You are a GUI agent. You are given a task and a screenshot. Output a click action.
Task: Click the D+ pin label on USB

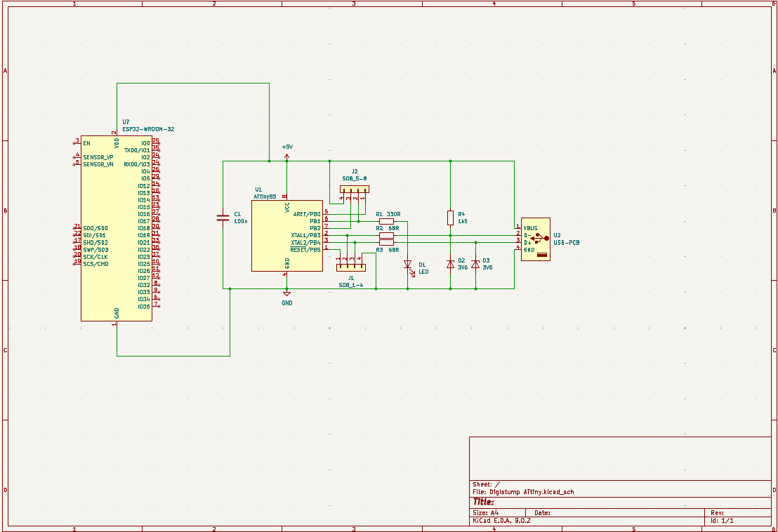[527, 243]
